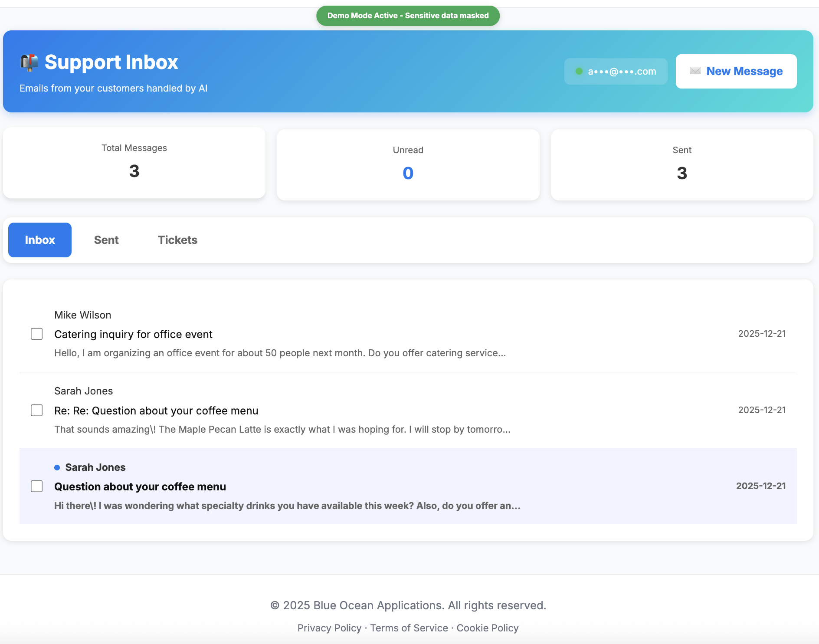The image size is (819, 644).
Task: Select the unread Question about your coffee menu checkbox
Action: pyautogui.click(x=36, y=486)
